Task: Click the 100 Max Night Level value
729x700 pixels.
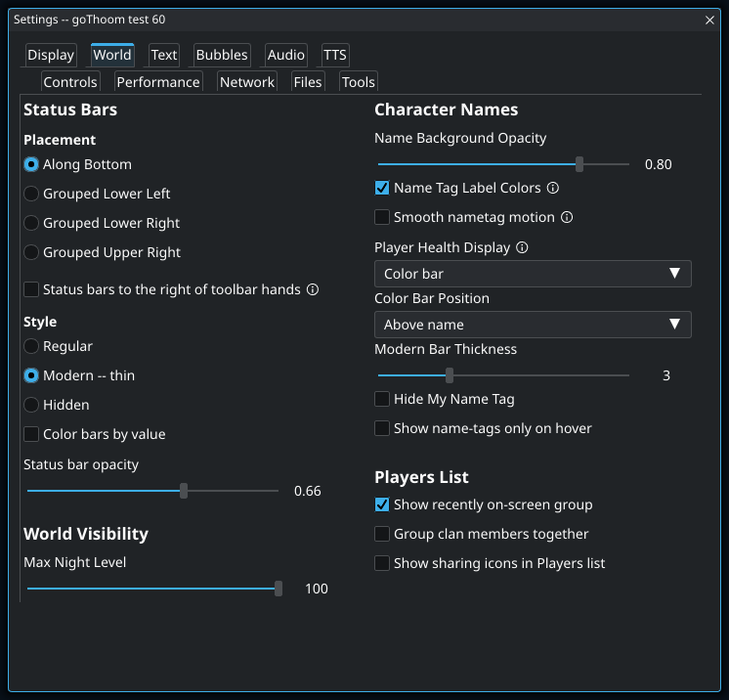Action: [317, 589]
